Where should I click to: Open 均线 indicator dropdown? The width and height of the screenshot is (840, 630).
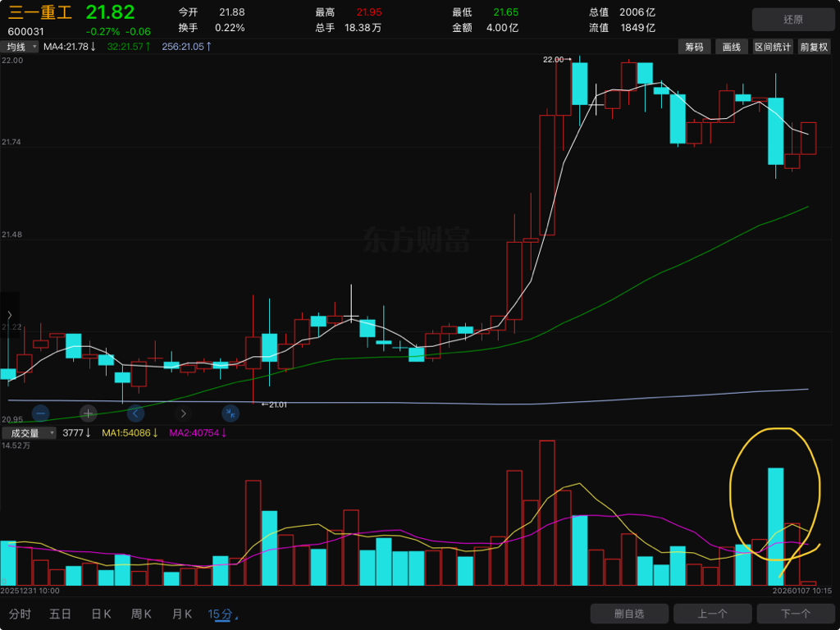coord(20,47)
